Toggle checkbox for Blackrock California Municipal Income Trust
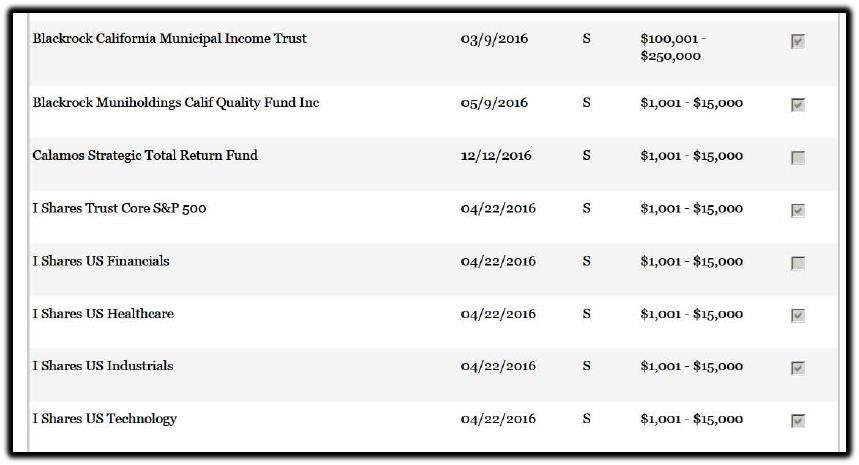Viewport: 859px width, 465px height. point(798,41)
